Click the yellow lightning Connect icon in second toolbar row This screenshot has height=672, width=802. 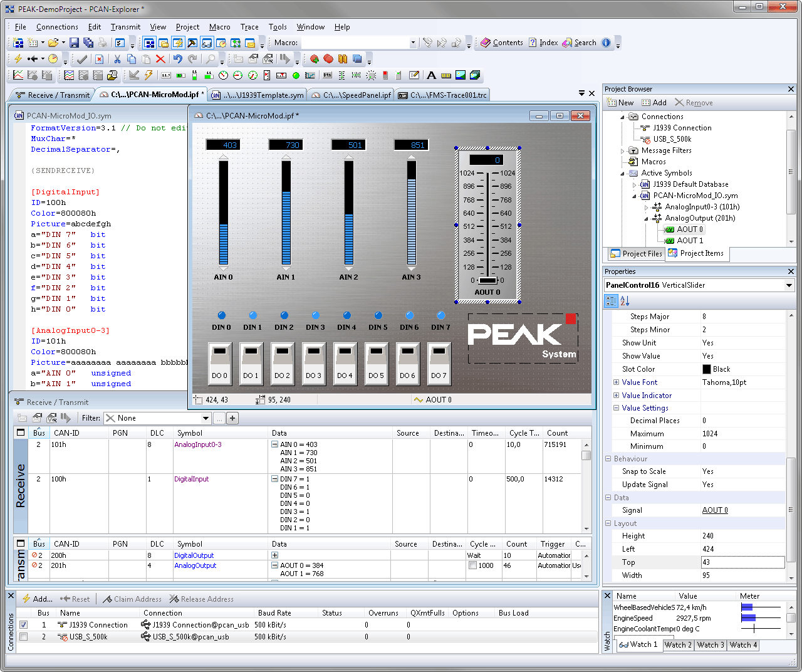[18, 59]
